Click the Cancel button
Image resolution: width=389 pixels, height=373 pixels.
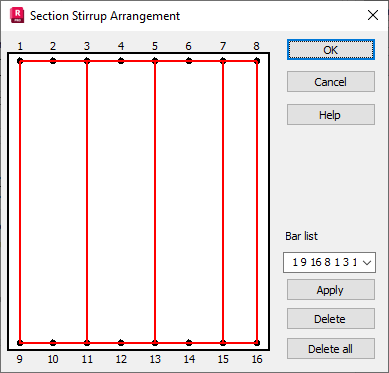pyautogui.click(x=331, y=82)
